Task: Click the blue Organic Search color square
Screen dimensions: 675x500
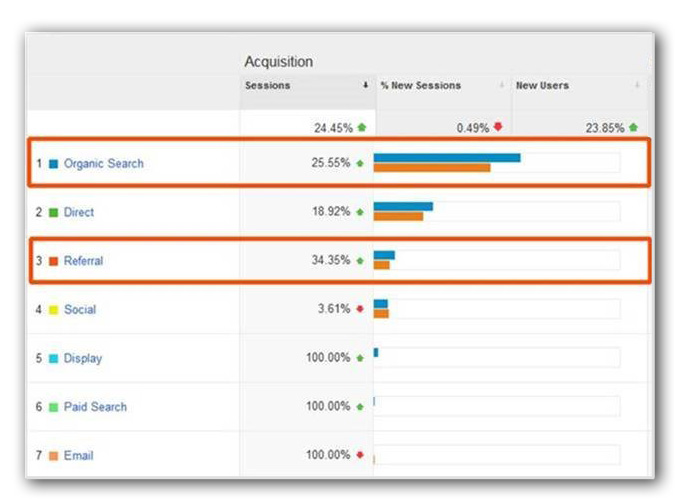Action: (53, 164)
